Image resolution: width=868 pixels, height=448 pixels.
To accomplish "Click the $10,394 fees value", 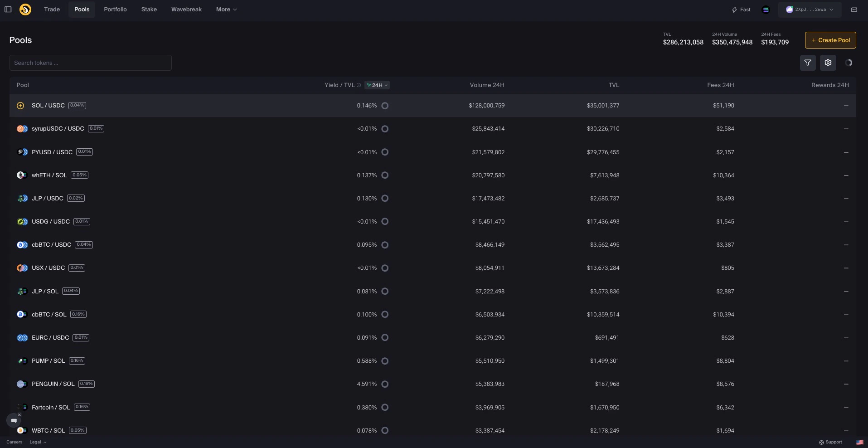I will pos(723,314).
